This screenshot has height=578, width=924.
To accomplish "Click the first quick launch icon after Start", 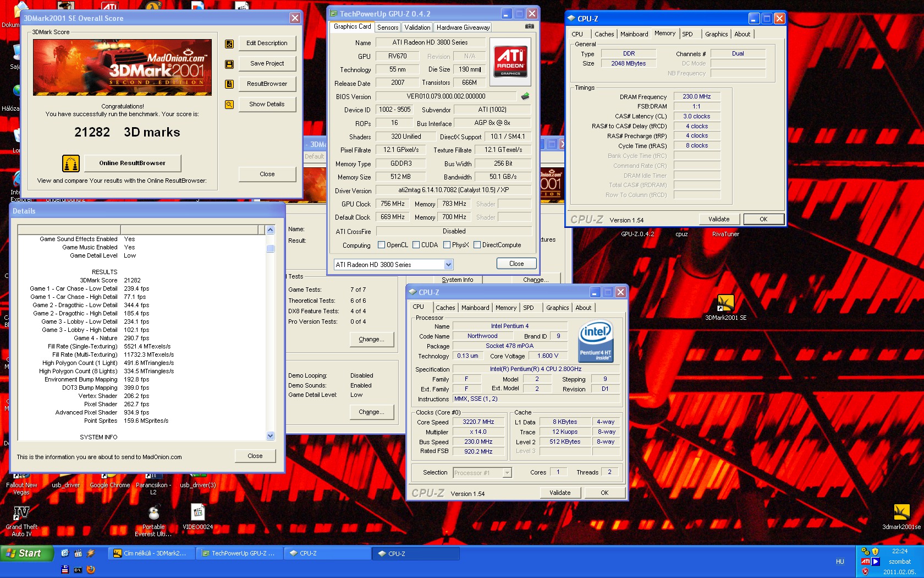I will pos(65,553).
